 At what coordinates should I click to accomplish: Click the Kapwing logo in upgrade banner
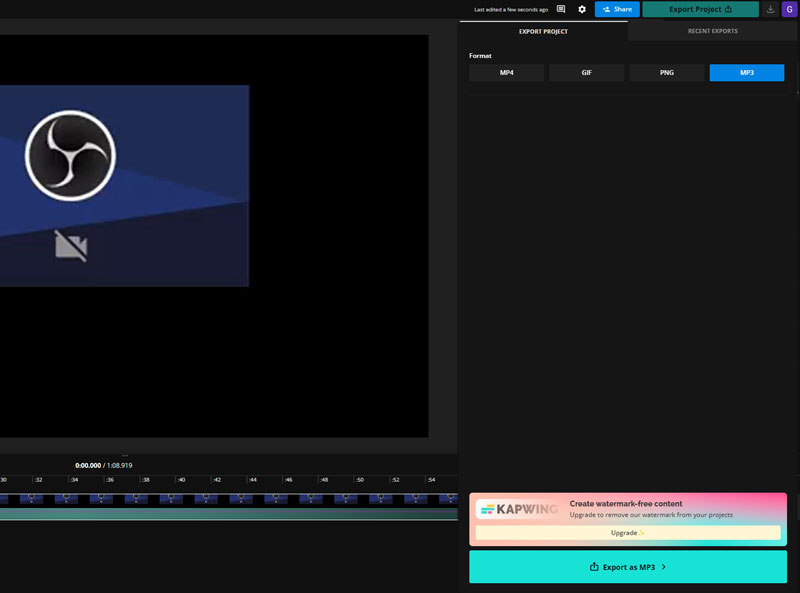tap(515, 509)
